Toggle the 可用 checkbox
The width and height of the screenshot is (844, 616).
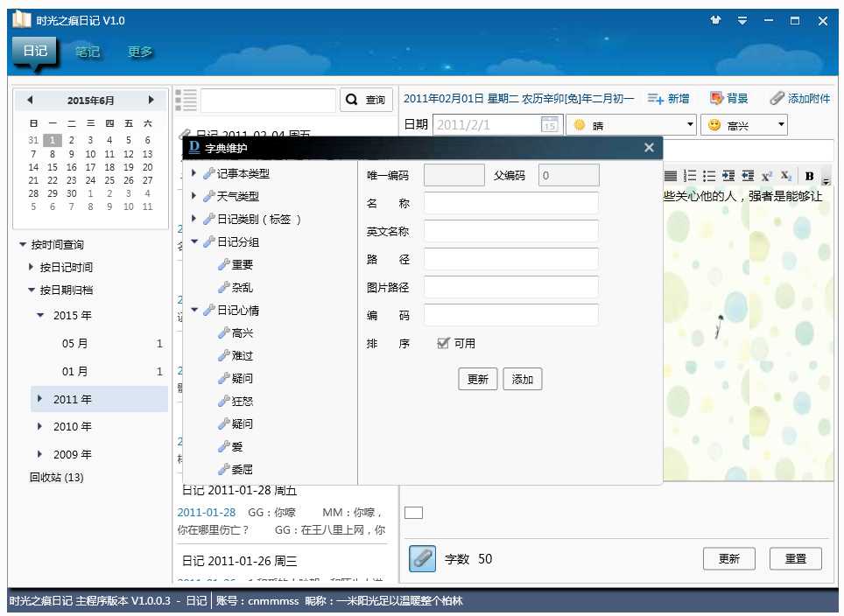tap(443, 343)
